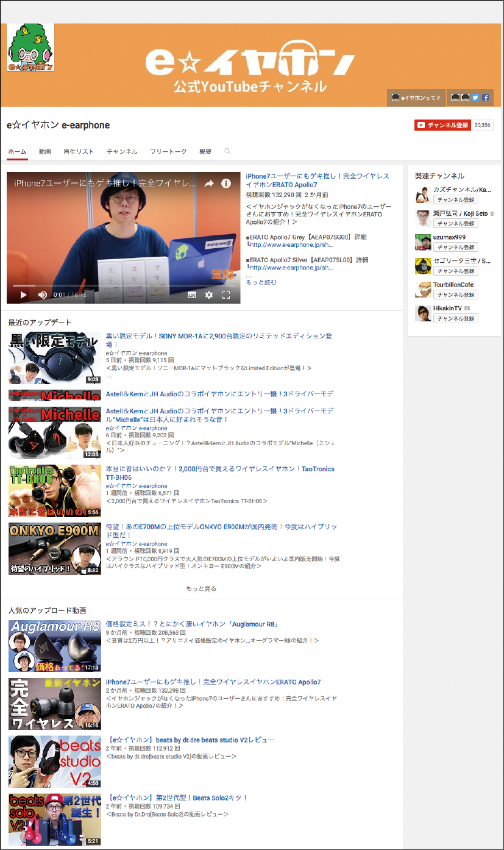Switch to the 動画 tab
504x850 pixels.
[45, 151]
